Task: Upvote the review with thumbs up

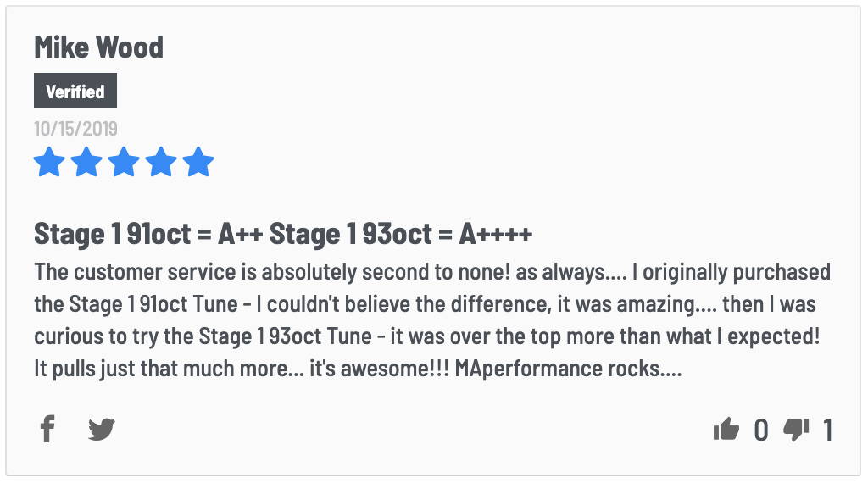Action: (726, 429)
